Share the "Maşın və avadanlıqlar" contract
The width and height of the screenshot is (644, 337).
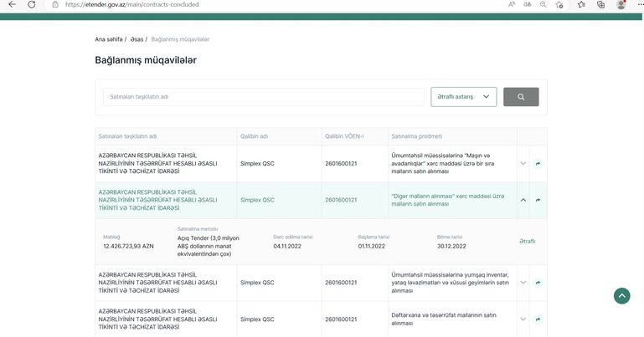coord(538,164)
